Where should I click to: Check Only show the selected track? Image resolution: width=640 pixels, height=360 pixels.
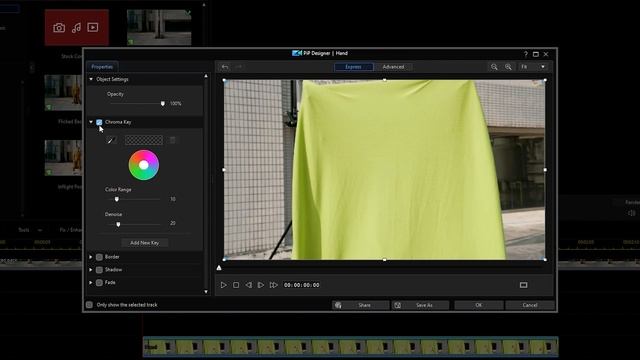tap(89, 304)
